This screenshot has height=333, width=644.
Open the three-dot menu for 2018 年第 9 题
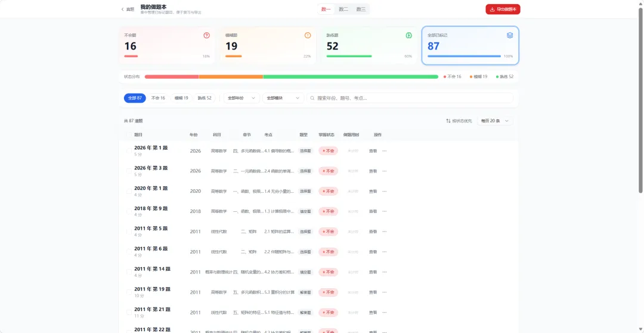pos(385,211)
